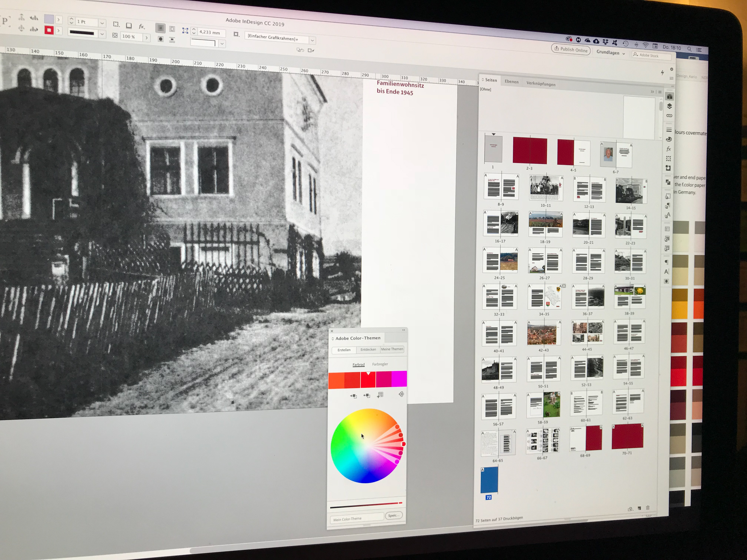
Task: Open the Stroke panel lines icon
Action: (669, 130)
